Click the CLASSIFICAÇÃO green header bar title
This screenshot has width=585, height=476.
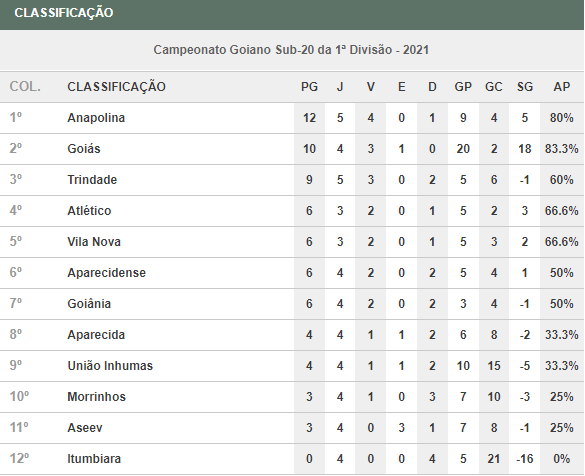63,13
